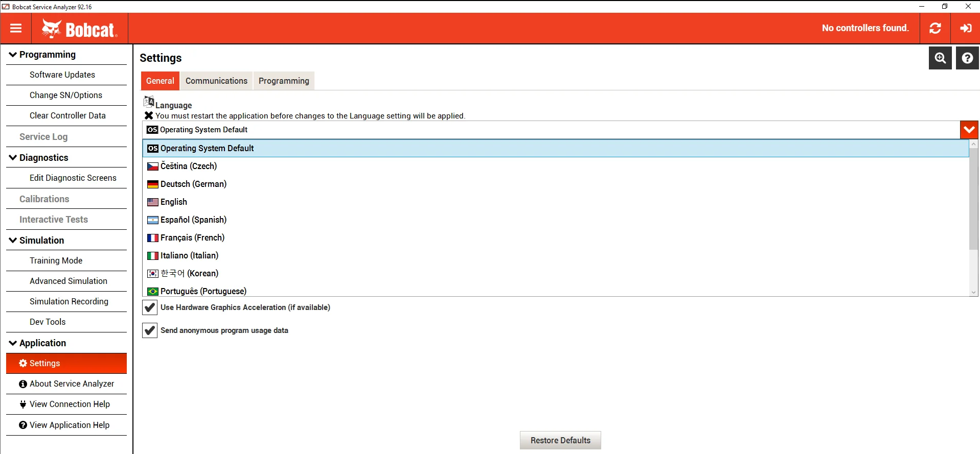Click the Language combo box field
This screenshot has width=980, height=454.
point(551,130)
